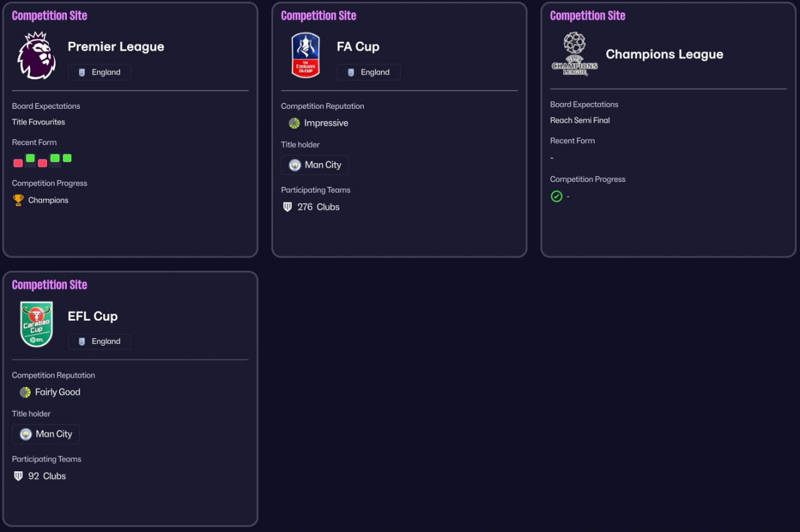Click the 276 Clubs text
Image resolution: width=800 pixels, height=532 pixels.
coord(319,207)
